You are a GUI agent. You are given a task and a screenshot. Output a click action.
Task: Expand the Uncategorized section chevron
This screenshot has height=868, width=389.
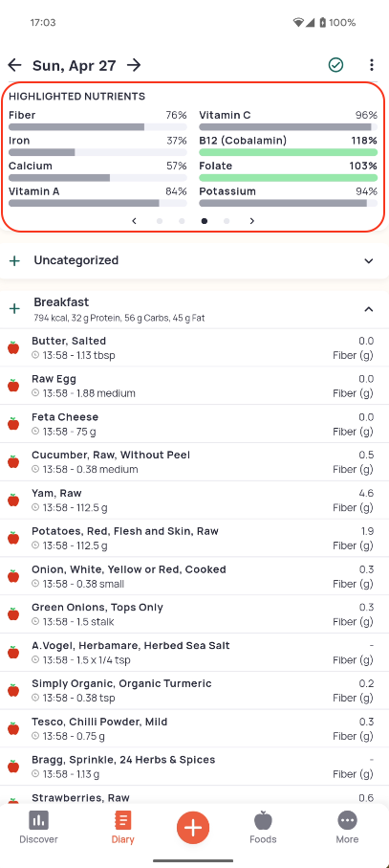(x=369, y=260)
